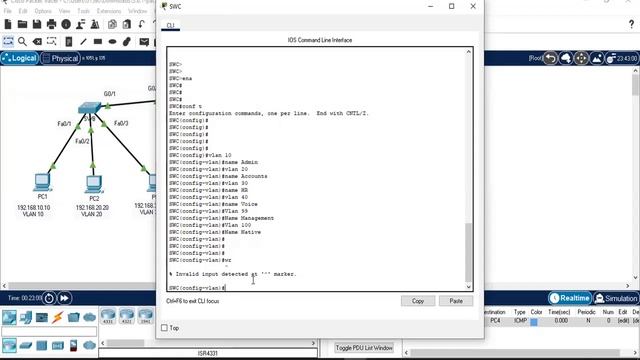Select the Wireless Devices subcategory icon
640x360 pixels.
[x=58, y=346]
